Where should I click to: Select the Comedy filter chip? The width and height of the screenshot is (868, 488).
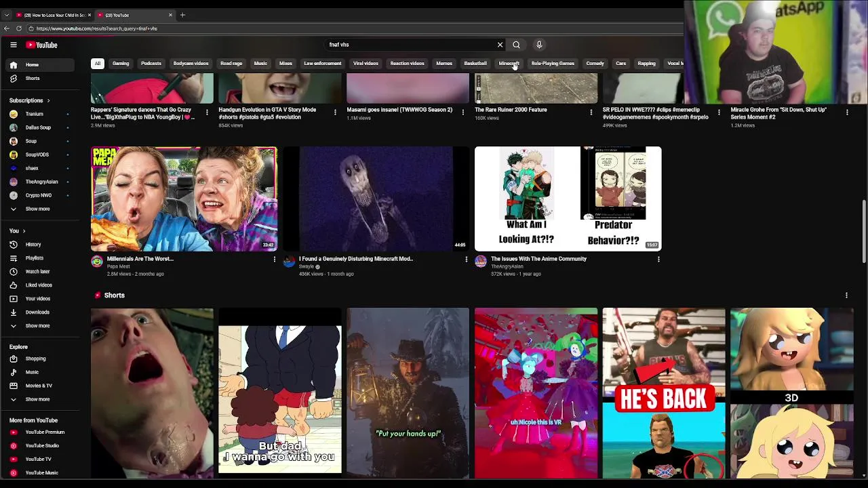[595, 64]
